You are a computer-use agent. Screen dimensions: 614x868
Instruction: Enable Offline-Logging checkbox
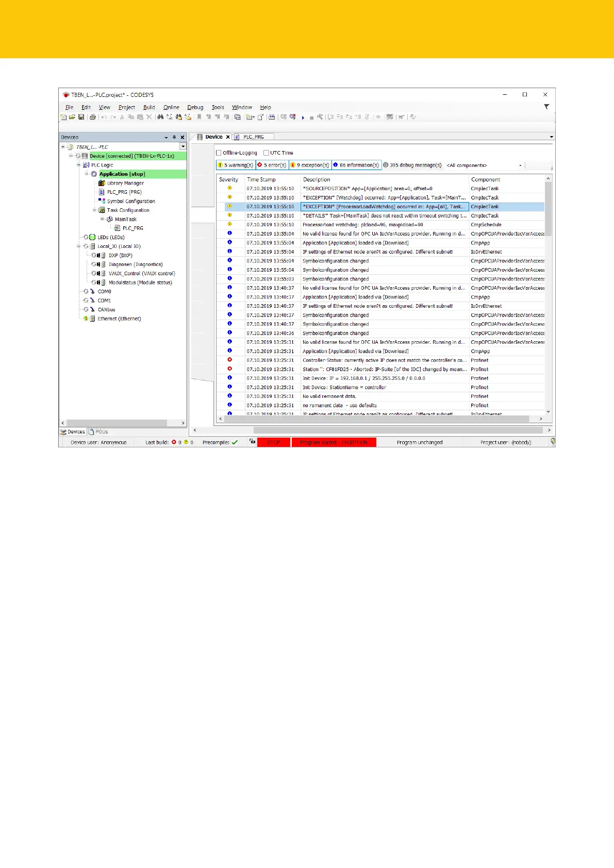219,153
